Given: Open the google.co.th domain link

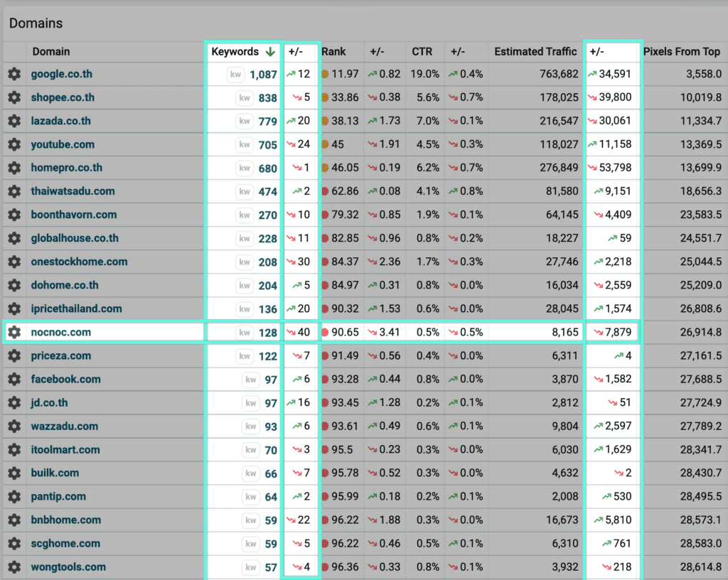Looking at the screenshot, I should (62, 74).
